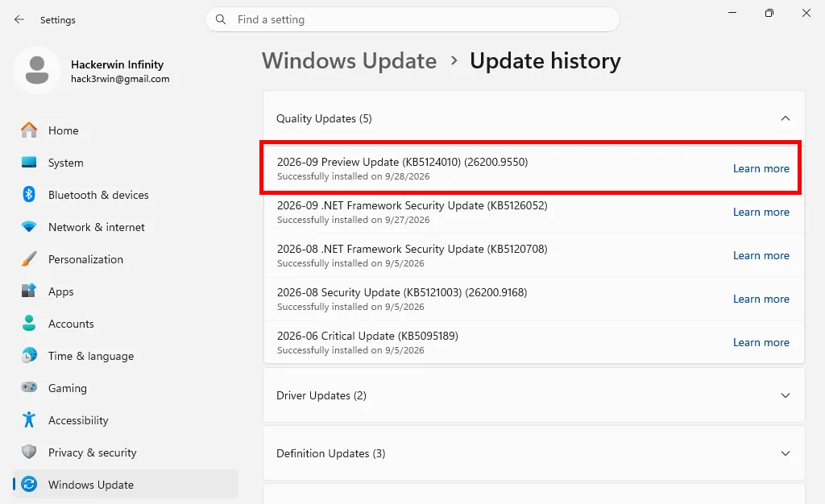Click the Accessibility figure icon
Screen dimensions: 825x504
[29, 419]
